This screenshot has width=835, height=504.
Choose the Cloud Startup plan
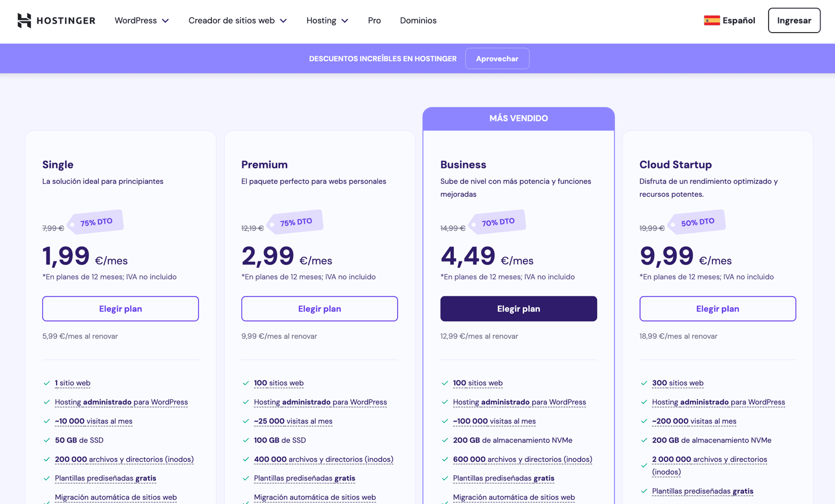click(x=718, y=309)
